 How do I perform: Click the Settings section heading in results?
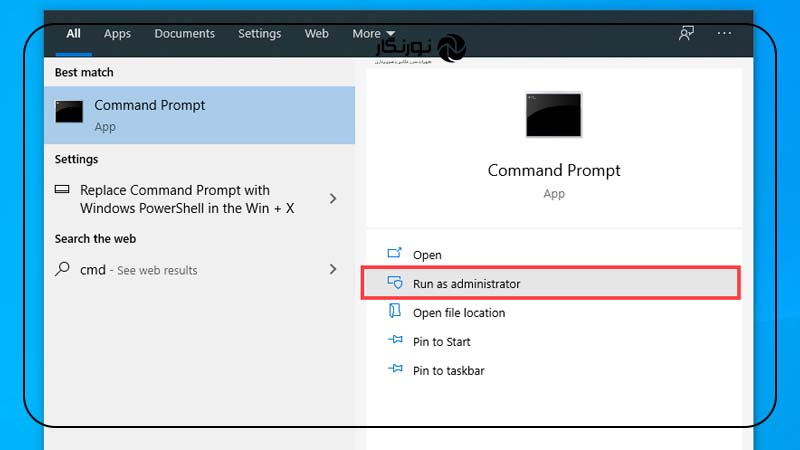(x=77, y=159)
